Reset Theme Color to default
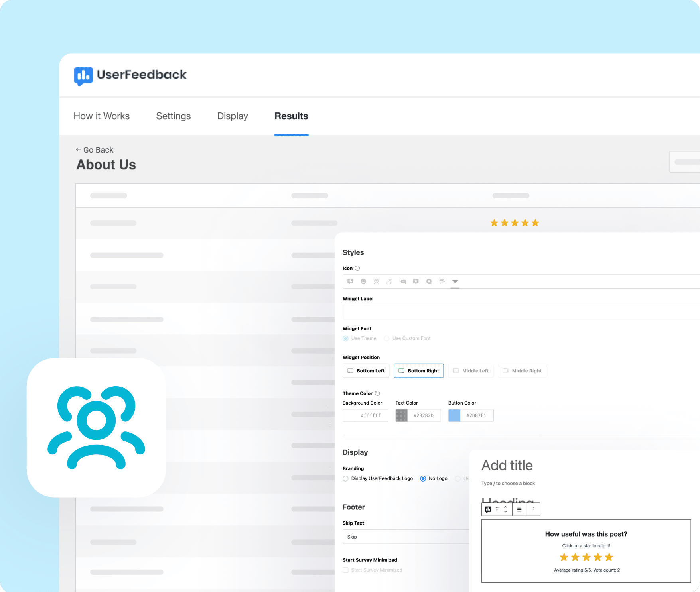 [377, 393]
